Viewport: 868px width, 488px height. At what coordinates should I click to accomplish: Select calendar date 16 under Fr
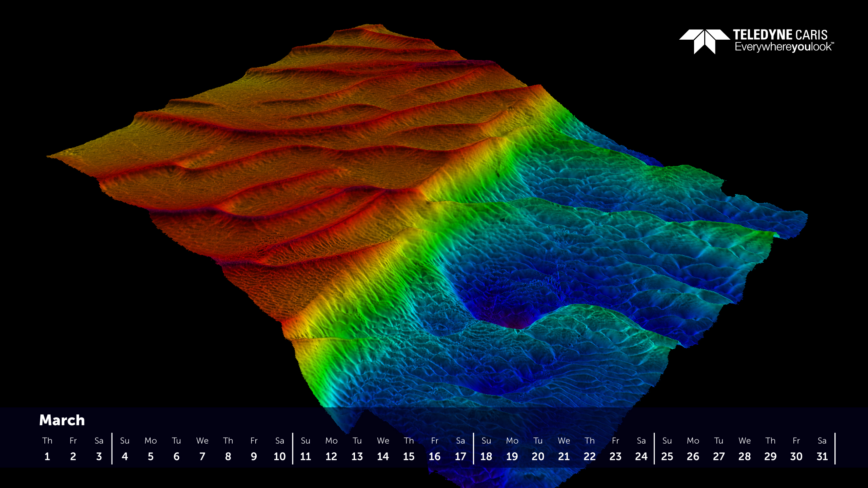[435, 456]
